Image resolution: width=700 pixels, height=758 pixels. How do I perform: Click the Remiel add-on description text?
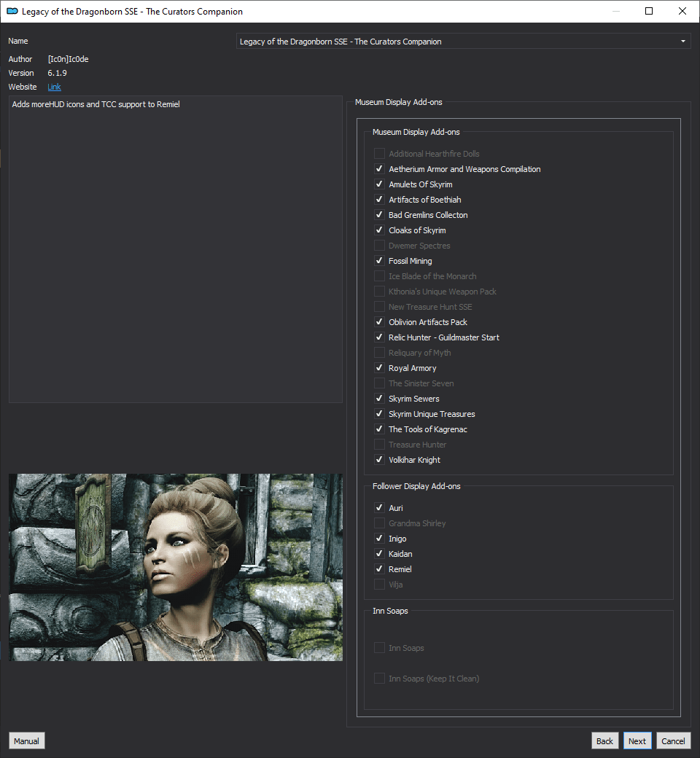(96, 104)
